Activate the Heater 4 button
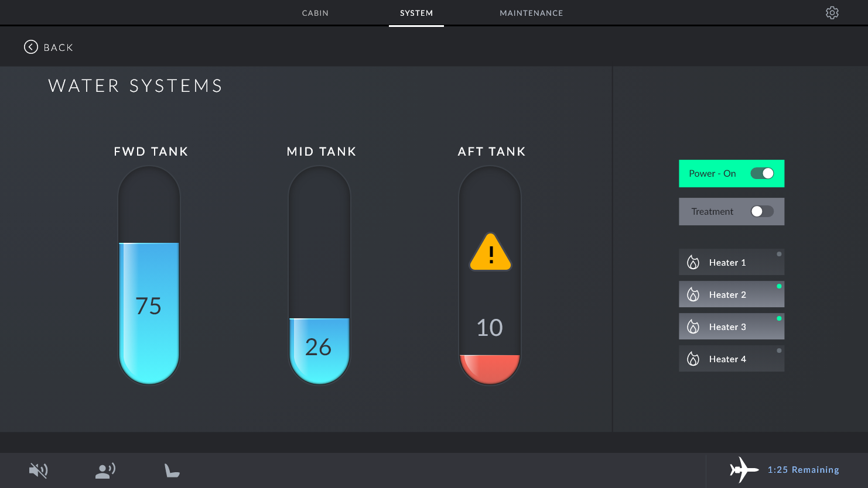 coord(731,359)
